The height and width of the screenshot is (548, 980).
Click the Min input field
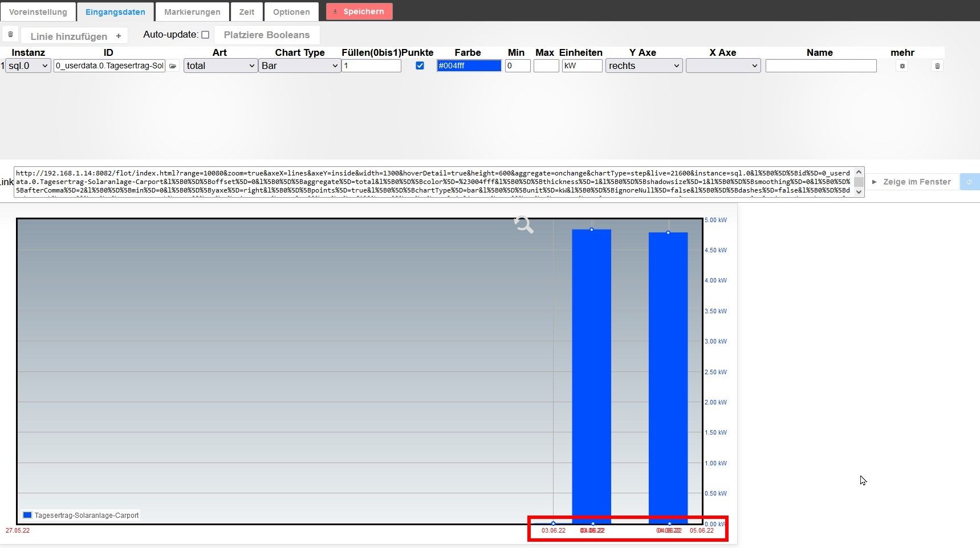(518, 66)
